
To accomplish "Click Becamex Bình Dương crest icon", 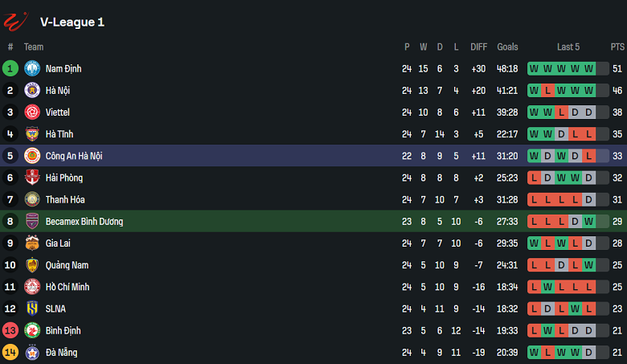I will point(32,221).
